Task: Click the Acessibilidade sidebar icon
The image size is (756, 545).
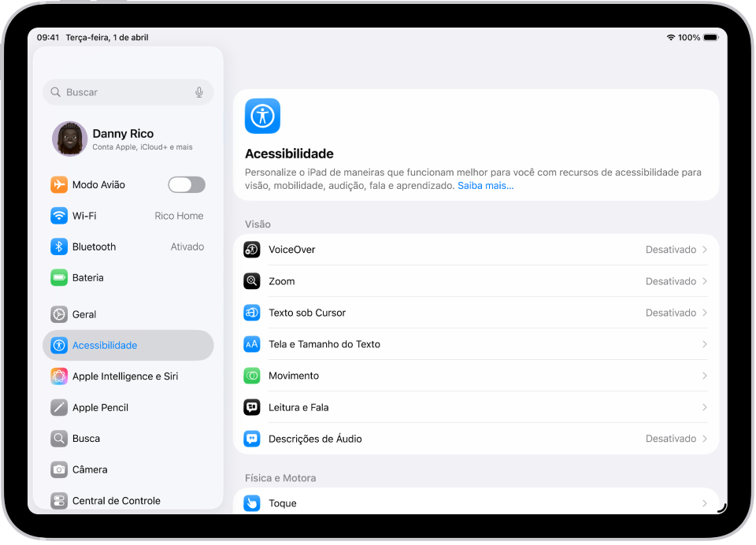Action: click(59, 345)
